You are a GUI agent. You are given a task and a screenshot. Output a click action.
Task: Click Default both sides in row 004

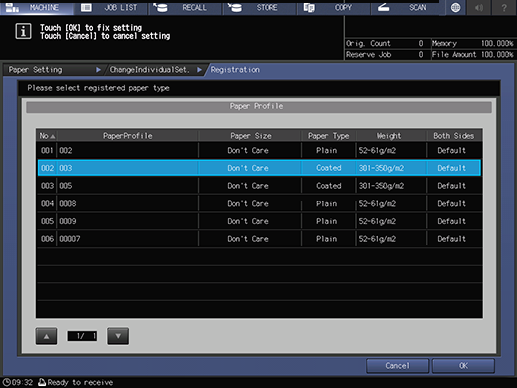[x=452, y=203]
